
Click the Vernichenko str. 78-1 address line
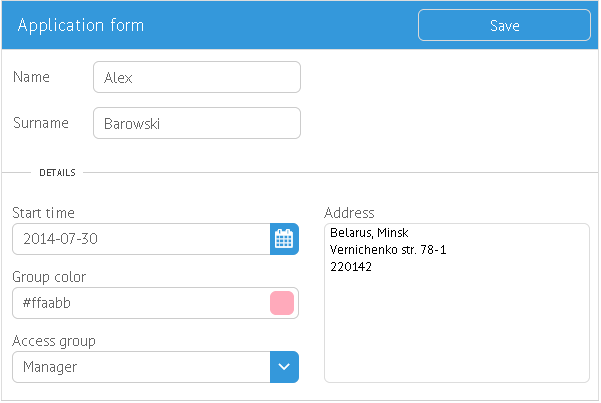click(x=388, y=250)
